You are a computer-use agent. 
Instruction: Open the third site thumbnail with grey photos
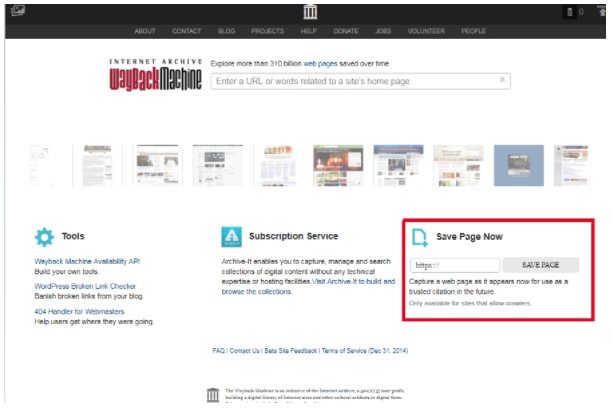pos(157,165)
